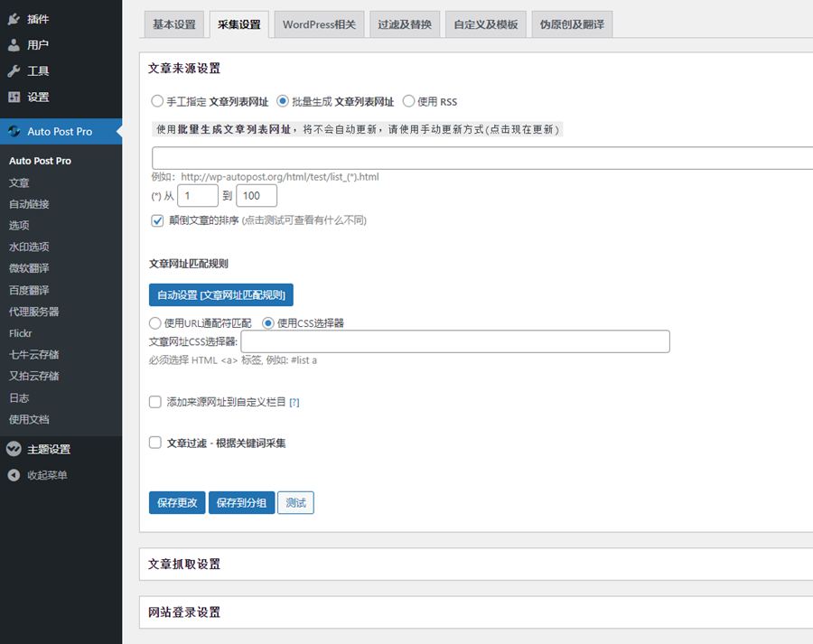Click the 文章网址CSS选择器 input field
This screenshot has height=644, width=813.
point(454,341)
